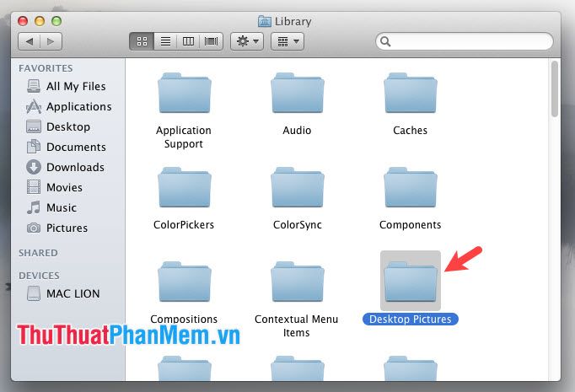Click the Movies filmstrip icon
The image size is (575, 392).
[34, 187]
